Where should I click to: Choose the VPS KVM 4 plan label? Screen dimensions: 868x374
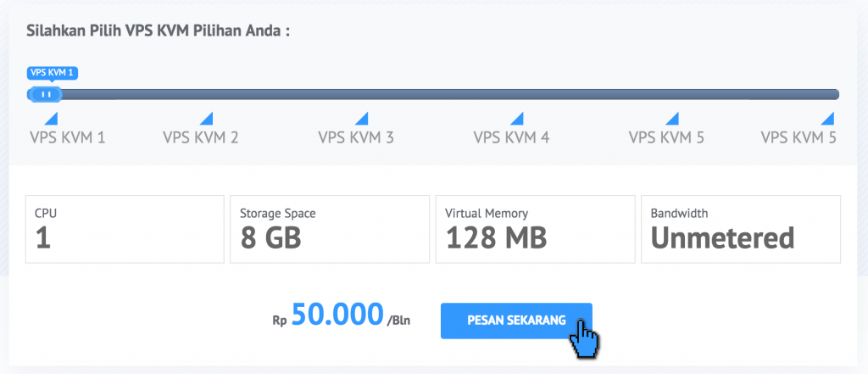[511, 137]
